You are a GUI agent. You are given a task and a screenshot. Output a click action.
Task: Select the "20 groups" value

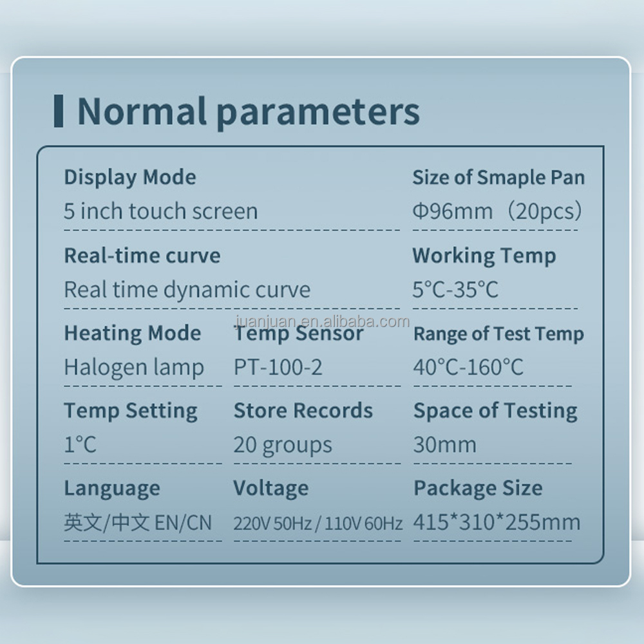283,445
